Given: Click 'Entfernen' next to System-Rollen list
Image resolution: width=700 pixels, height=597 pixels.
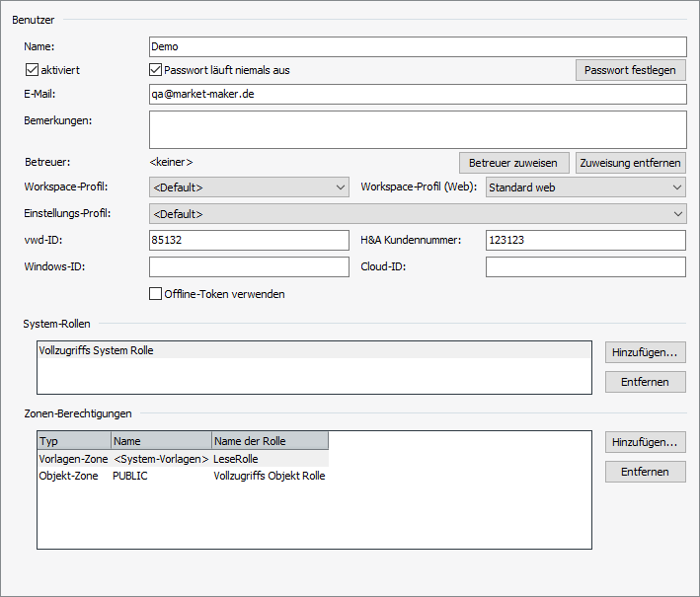Looking at the screenshot, I should pos(645,382).
